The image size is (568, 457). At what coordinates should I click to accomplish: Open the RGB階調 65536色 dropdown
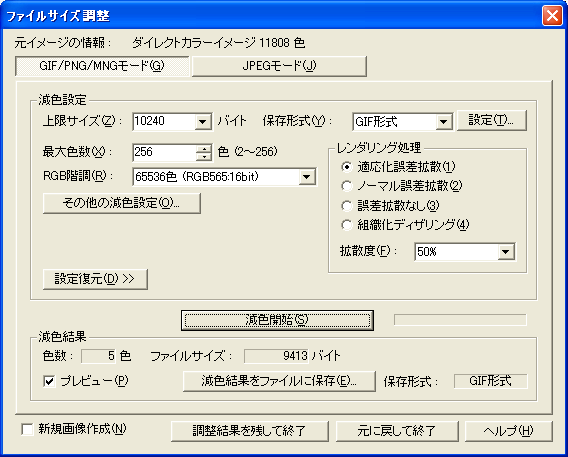(x=306, y=177)
